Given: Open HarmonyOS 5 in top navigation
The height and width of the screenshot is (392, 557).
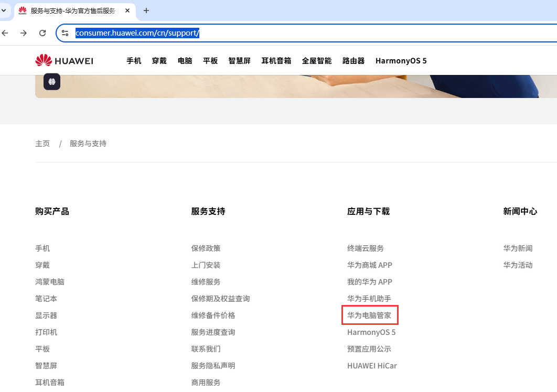Looking at the screenshot, I should pos(401,61).
